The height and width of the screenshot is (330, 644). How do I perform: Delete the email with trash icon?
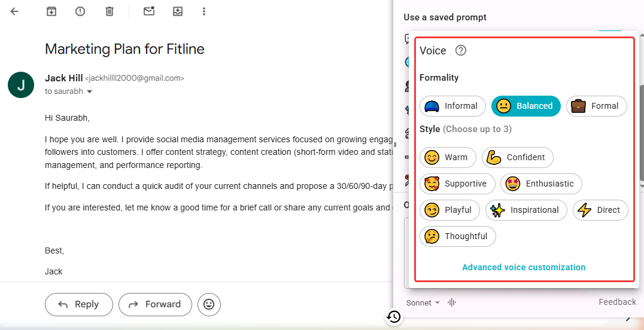109,11
